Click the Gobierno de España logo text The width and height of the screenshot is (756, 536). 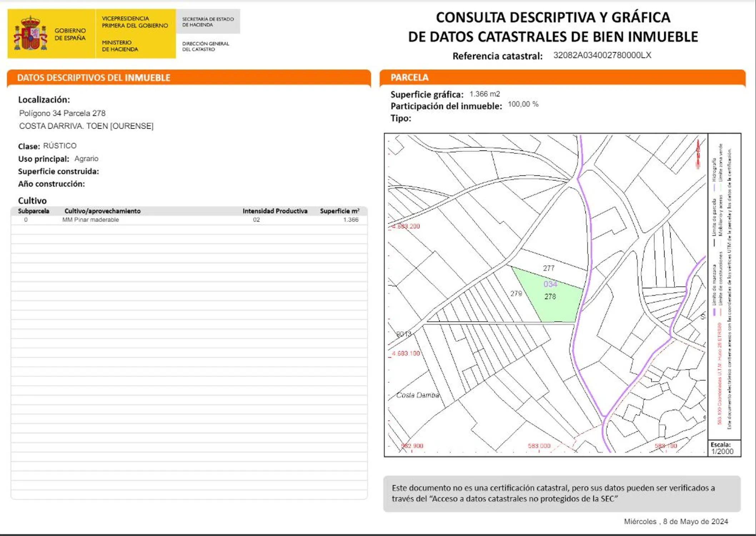(70, 34)
